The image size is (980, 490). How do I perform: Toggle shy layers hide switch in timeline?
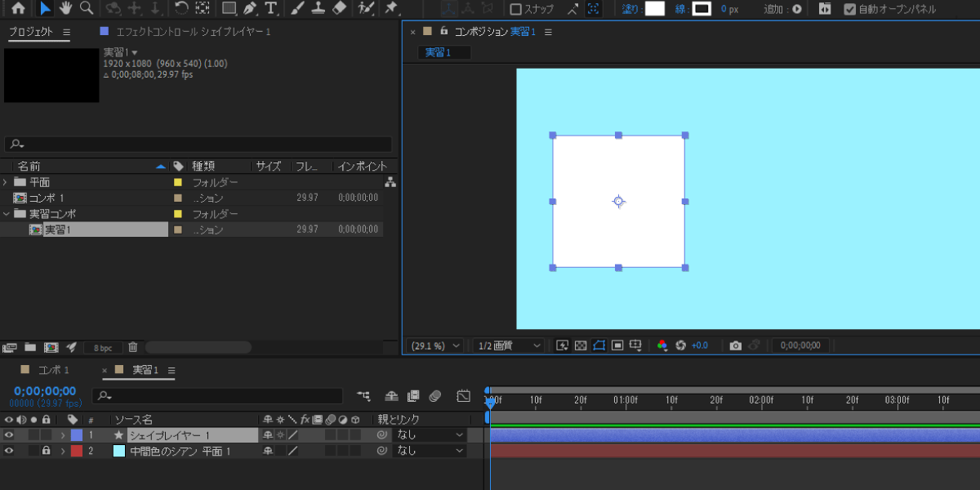click(391, 396)
